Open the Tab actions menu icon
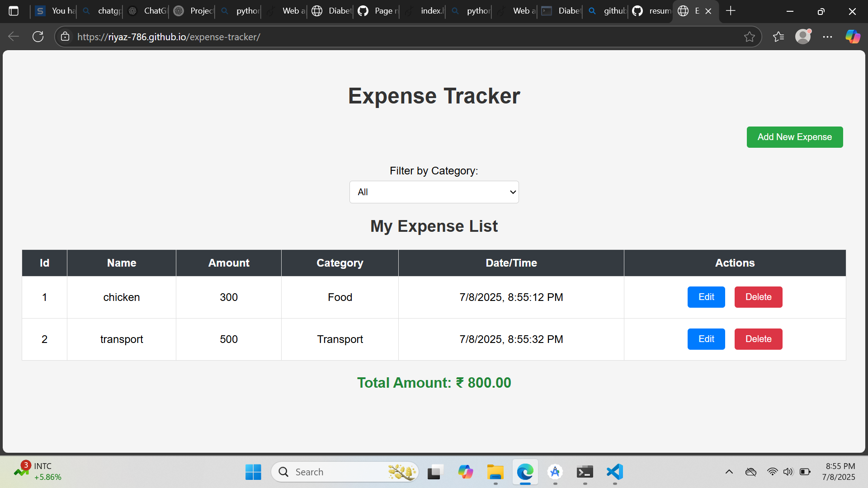Image resolution: width=868 pixels, height=488 pixels. pos(14,11)
